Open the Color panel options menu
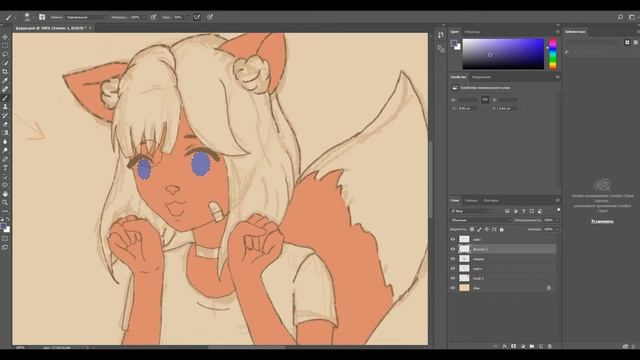 point(557,32)
